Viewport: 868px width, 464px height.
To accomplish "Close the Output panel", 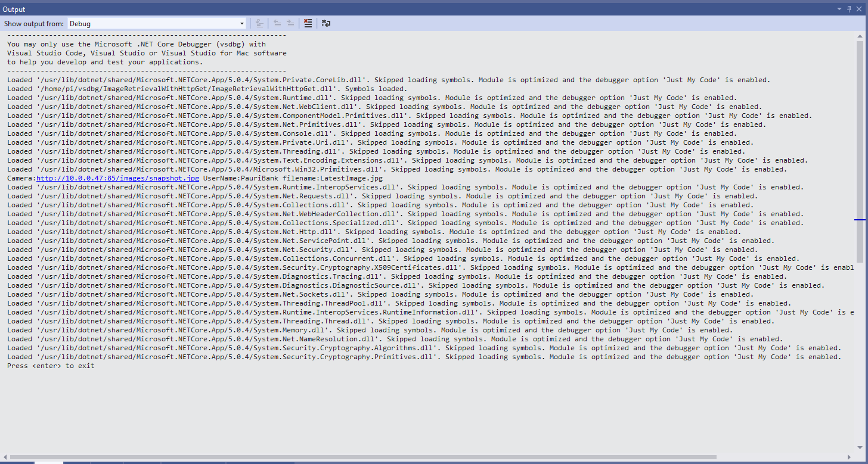I will 860,9.
